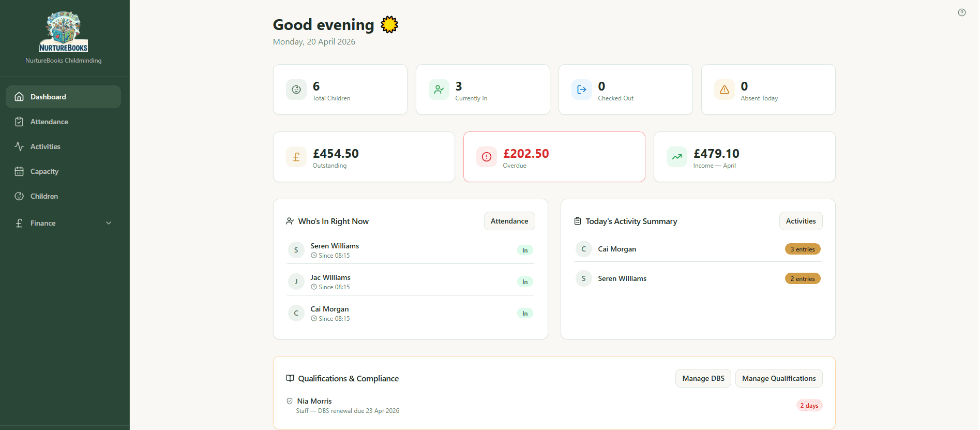Click the 'NurtureBooks Childminding' sidebar text
980x430 pixels.
click(63, 61)
